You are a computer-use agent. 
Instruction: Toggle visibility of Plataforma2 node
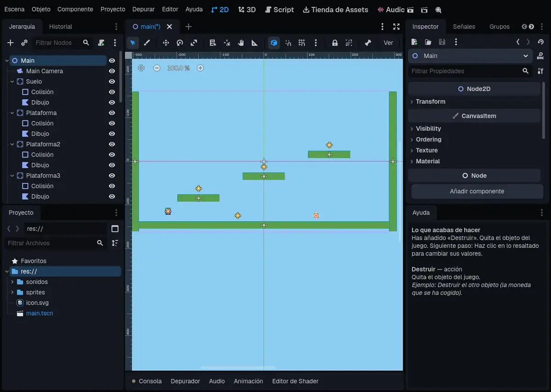pos(112,144)
